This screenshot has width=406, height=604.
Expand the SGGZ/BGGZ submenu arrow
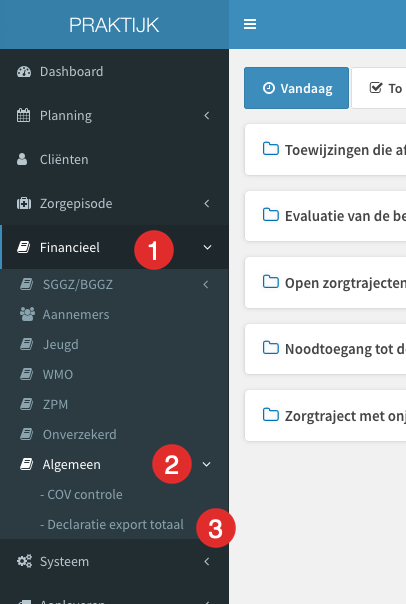206,285
